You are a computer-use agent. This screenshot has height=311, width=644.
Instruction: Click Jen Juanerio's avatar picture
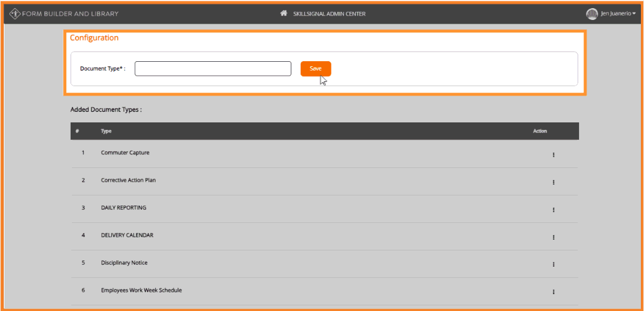592,14
